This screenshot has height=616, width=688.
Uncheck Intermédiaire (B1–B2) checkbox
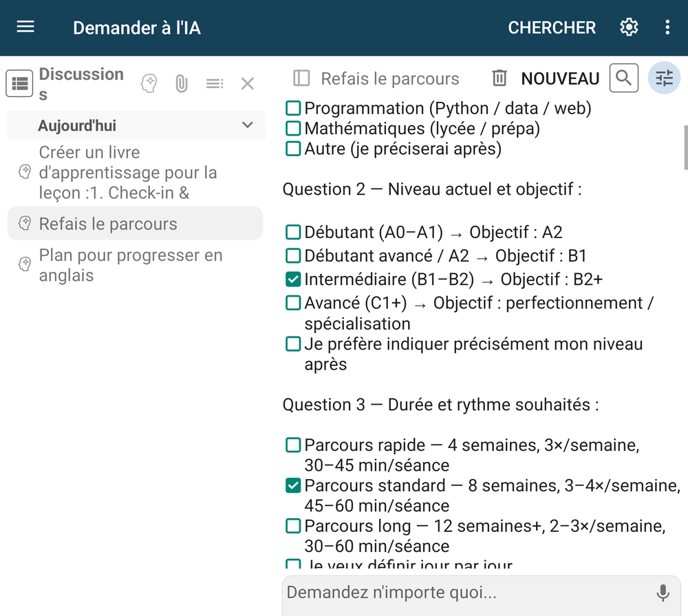tap(293, 279)
